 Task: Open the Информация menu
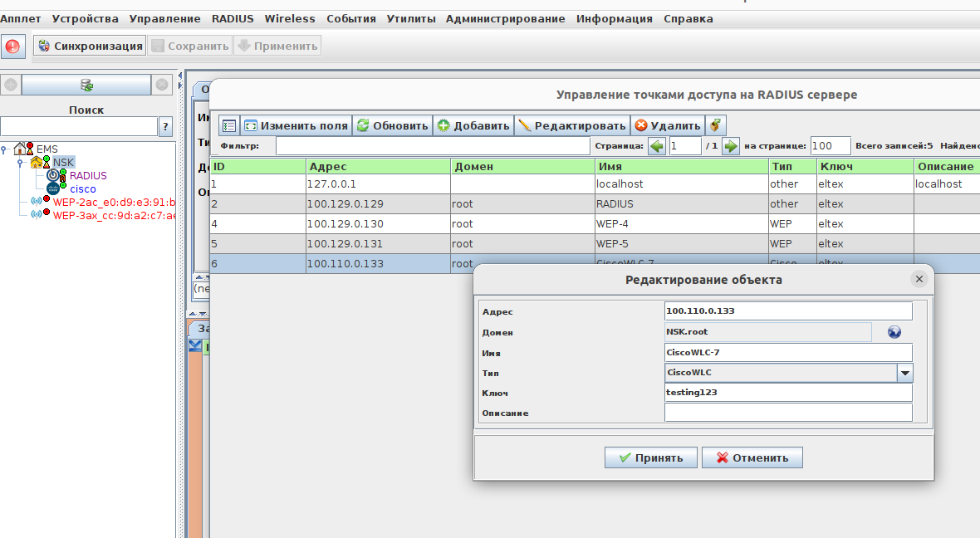click(x=615, y=19)
